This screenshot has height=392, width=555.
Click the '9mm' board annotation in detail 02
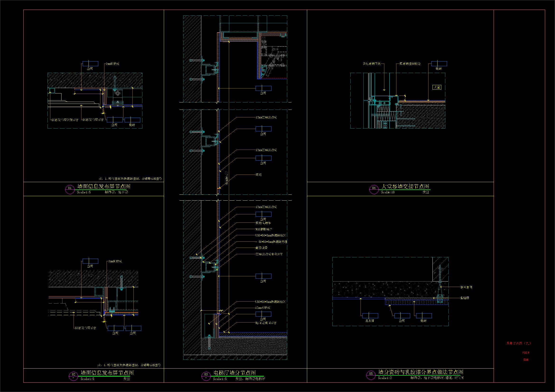[x=115, y=261]
